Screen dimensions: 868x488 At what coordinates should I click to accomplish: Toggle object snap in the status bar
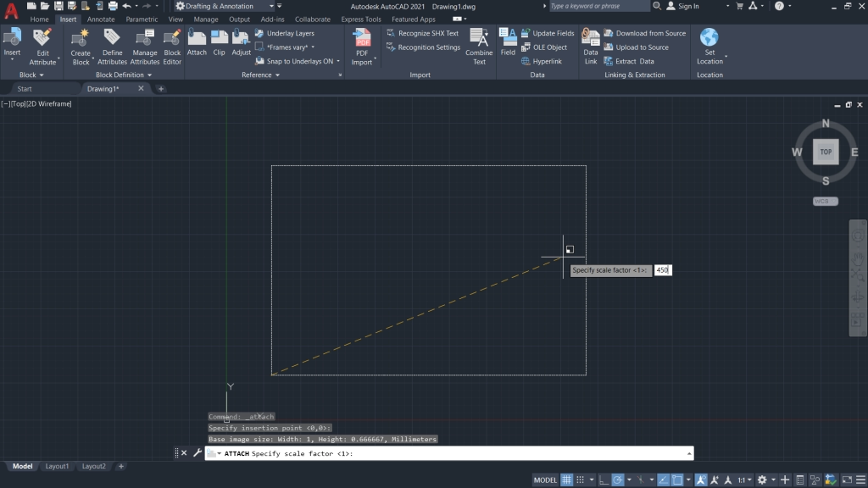[x=699, y=478]
